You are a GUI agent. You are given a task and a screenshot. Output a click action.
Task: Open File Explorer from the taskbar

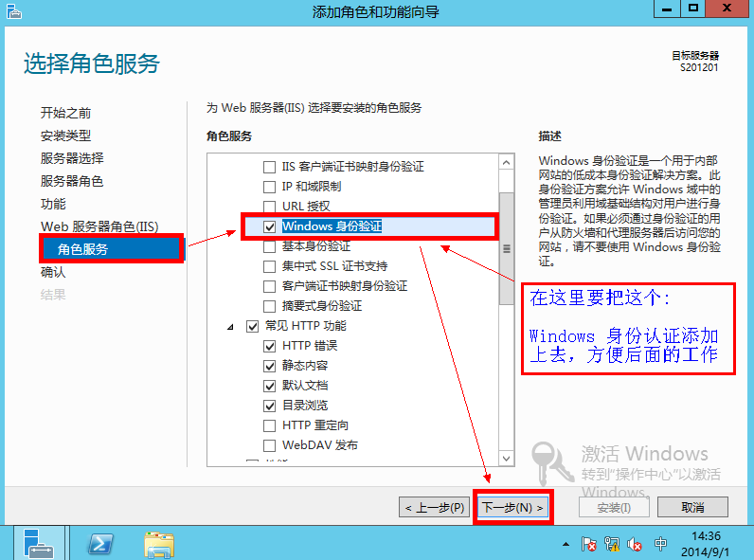159,545
